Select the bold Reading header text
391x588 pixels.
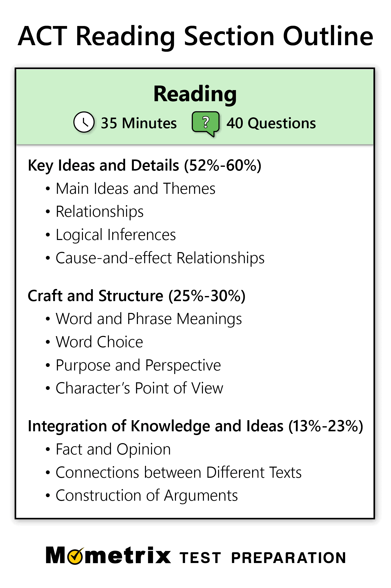[x=195, y=94]
